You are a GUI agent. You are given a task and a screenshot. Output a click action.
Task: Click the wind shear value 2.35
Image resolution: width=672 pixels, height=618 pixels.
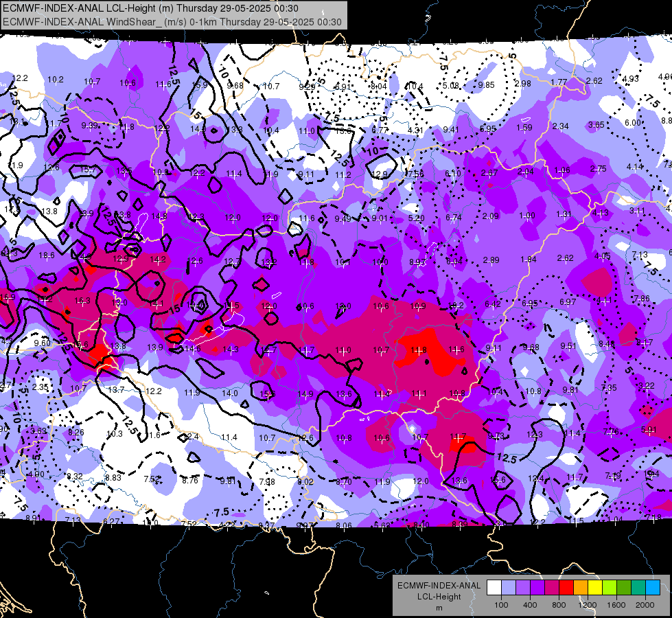40,387
